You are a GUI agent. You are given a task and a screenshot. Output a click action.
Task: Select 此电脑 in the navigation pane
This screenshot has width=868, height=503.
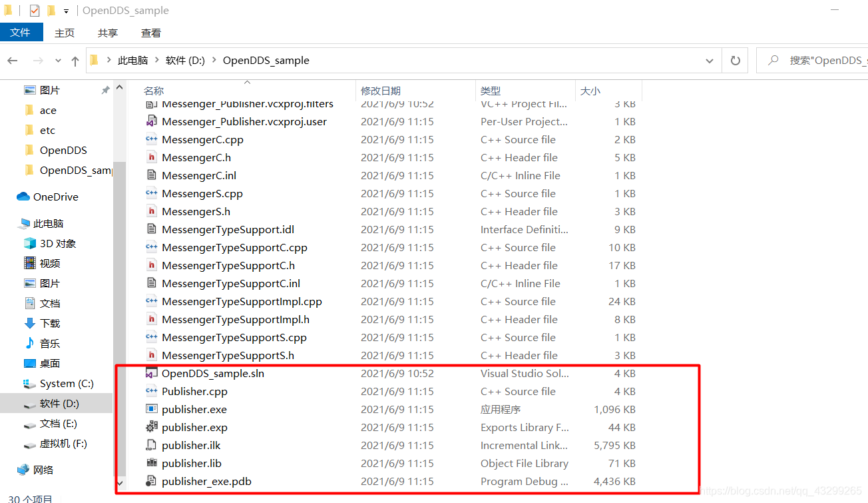tap(49, 223)
